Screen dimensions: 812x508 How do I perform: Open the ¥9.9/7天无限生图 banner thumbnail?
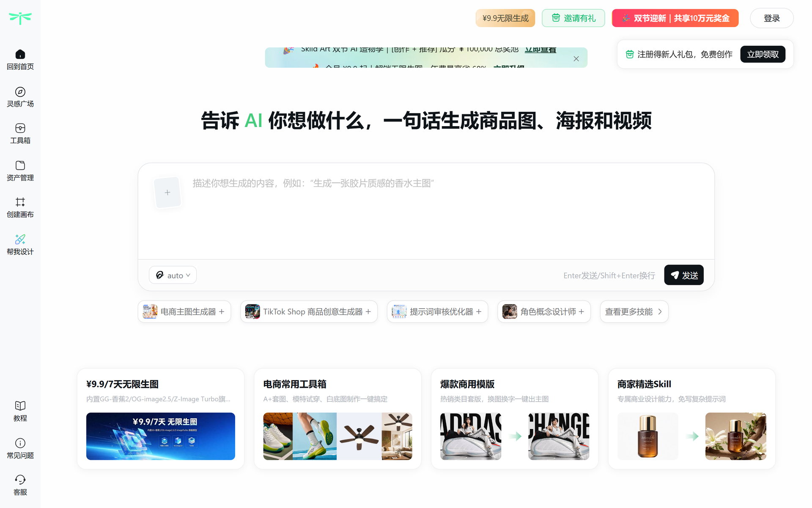161,436
